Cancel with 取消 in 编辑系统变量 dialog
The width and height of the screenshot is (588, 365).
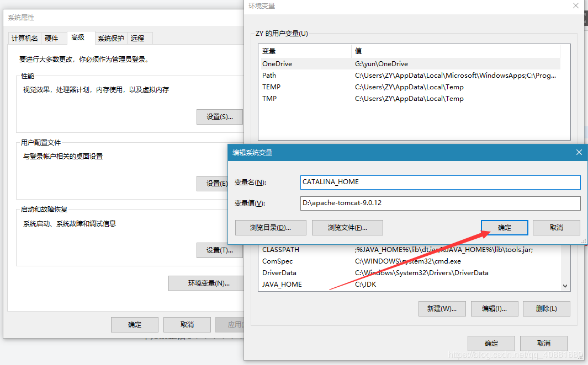pos(556,228)
